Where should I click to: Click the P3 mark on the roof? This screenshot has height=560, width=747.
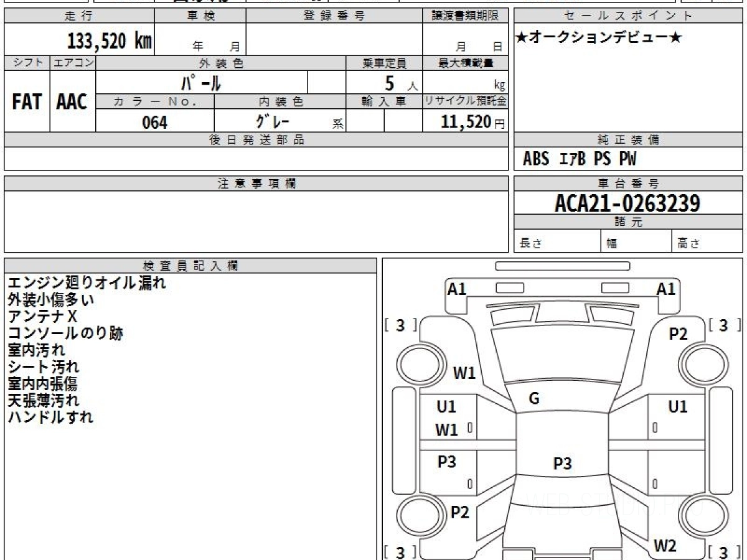tap(563, 464)
